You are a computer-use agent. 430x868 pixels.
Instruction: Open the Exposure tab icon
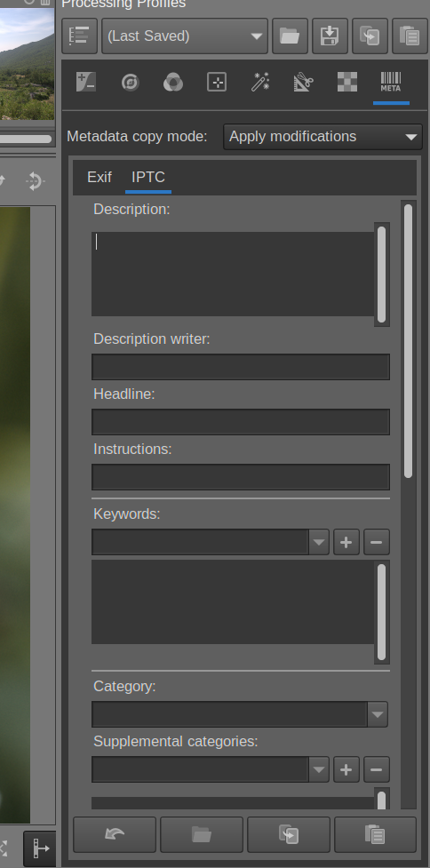tap(86, 82)
